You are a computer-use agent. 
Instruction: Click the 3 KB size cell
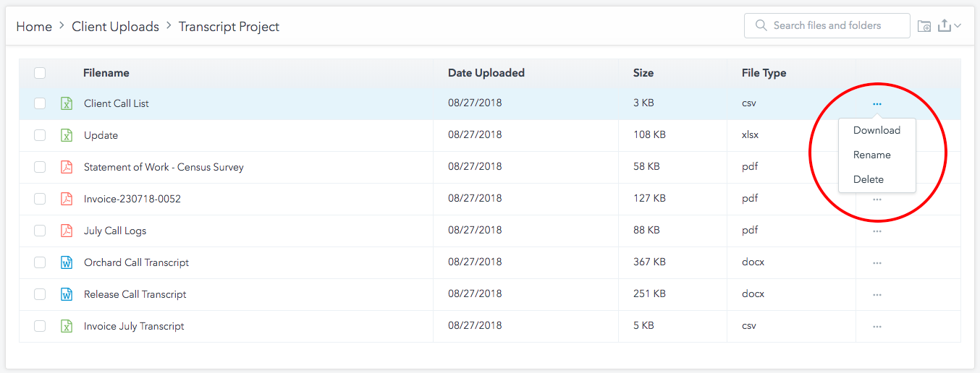pos(643,103)
